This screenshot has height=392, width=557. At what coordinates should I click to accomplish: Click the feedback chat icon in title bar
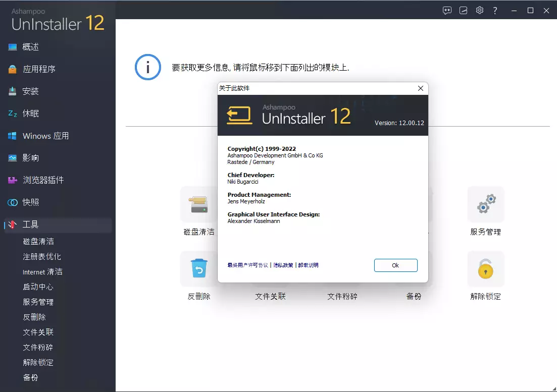(447, 11)
